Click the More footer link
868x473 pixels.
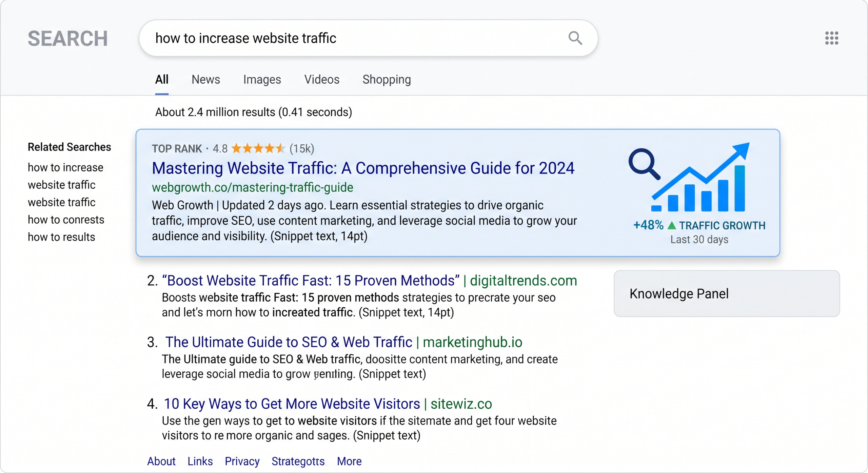(x=349, y=461)
